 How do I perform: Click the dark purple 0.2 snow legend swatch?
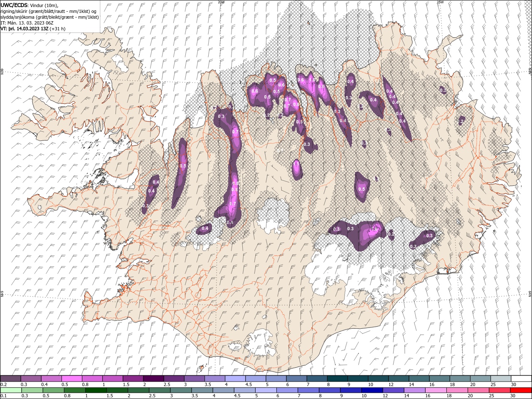(10, 379)
